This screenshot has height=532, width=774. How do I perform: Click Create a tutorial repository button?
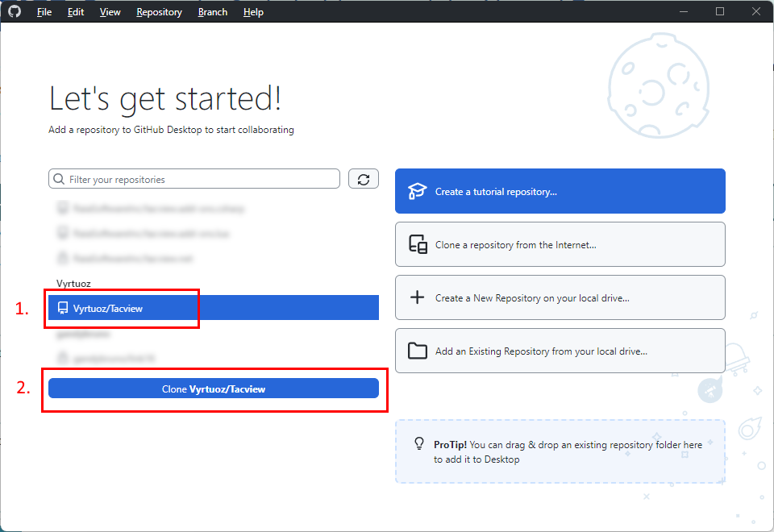click(560, 191)
